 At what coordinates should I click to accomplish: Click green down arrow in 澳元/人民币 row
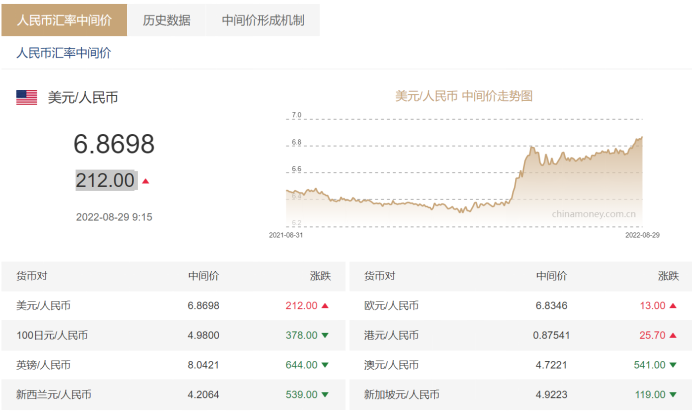[673, 366]
